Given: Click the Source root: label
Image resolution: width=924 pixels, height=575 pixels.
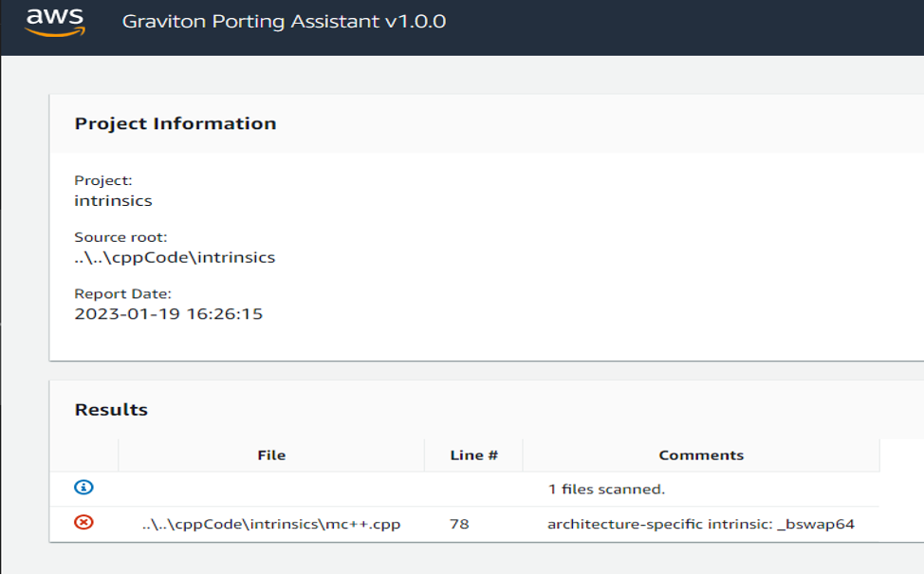Looking at the screenshot, I should pos(120,237).
